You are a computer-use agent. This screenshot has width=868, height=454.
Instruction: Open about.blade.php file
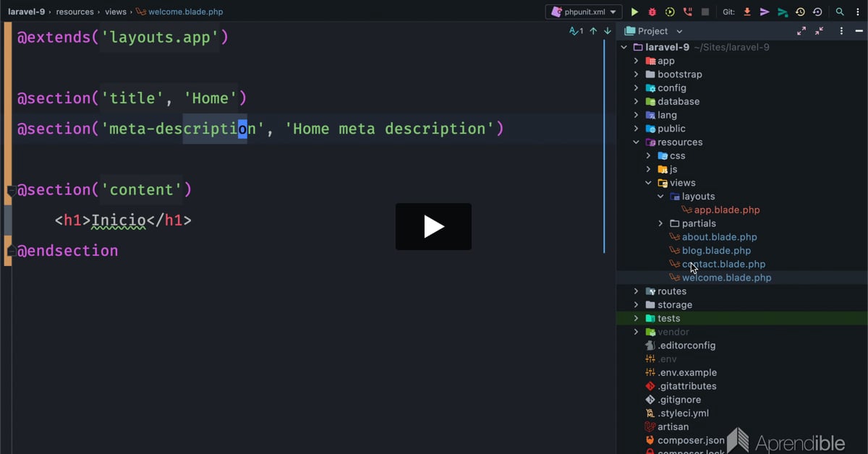click(720, 237)
